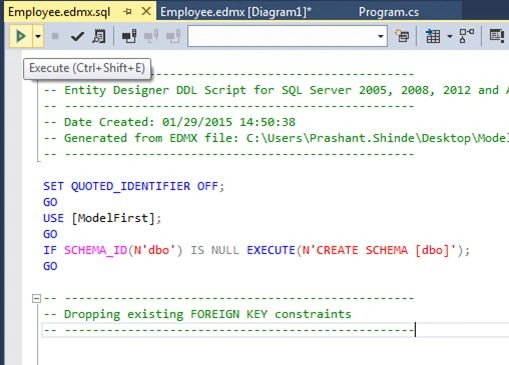Click the Connect to database icon

tap(129, 36)
